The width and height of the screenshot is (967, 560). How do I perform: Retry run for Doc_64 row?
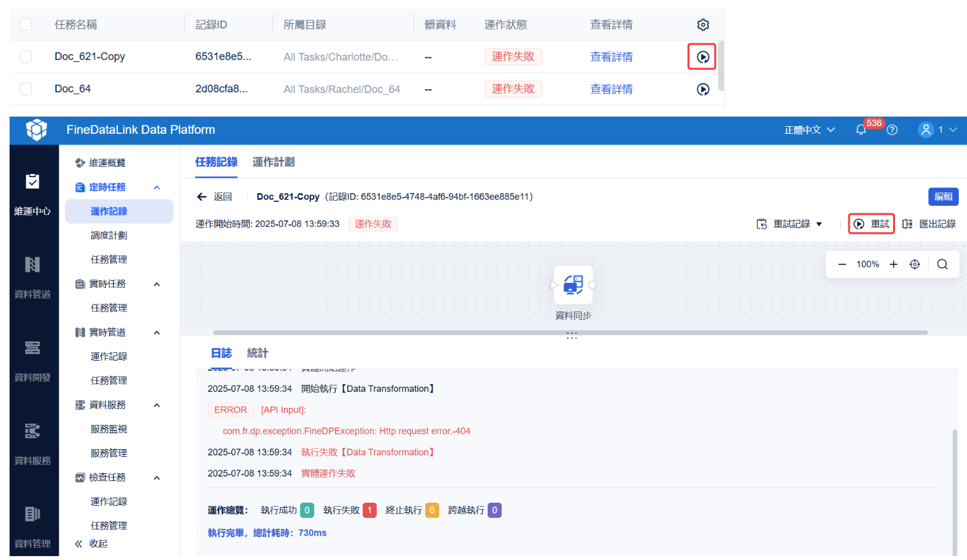point(703,90)
